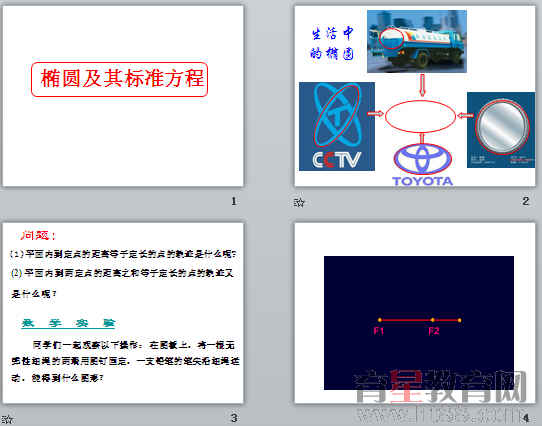Click slide number 3 label
The width and height of the screenshot is (542, 426).
[234, 418]
